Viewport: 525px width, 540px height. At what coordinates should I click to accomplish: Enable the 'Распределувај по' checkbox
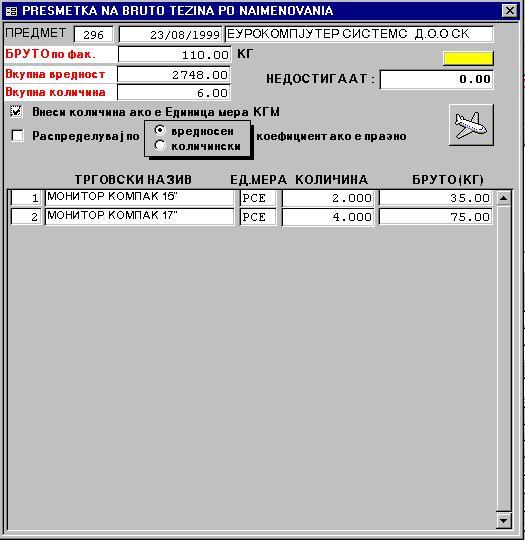coord(17,136)
